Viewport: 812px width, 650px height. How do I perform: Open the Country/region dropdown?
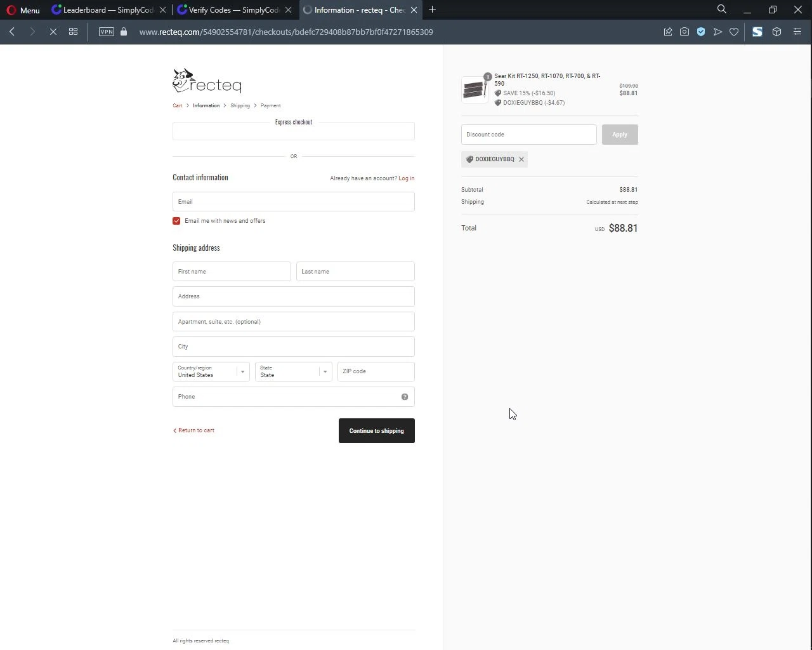coord(211,371)
